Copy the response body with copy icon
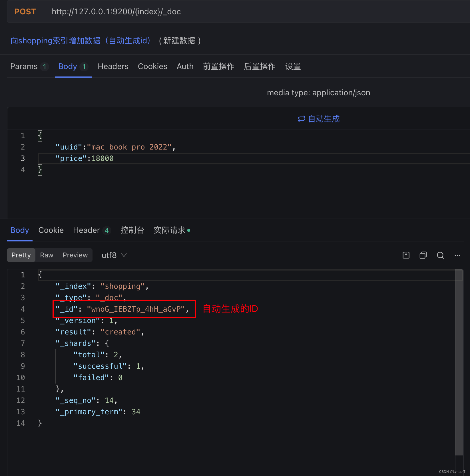Viewport: 470px width, 476px height. point(423,255)
